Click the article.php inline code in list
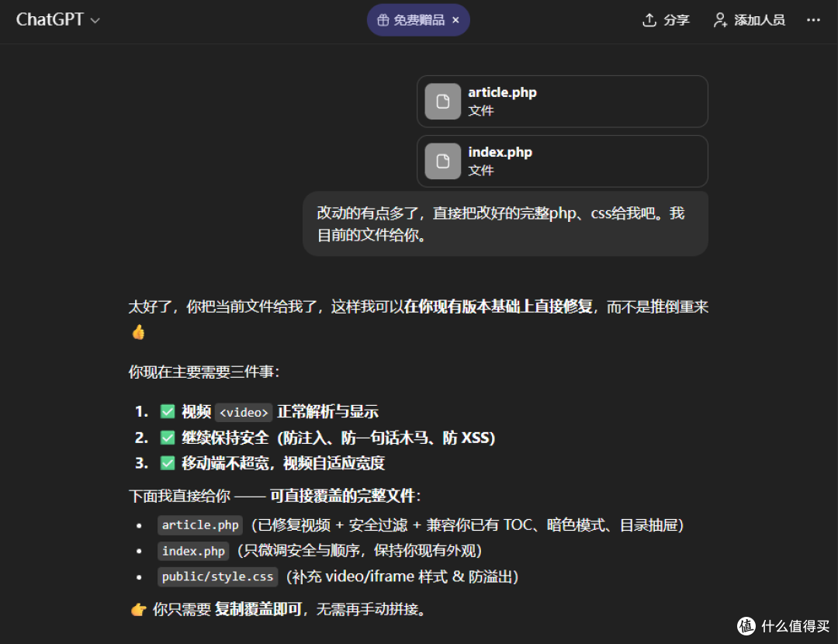The height and width of the screenshot is (644, 838). click(200, 525)
